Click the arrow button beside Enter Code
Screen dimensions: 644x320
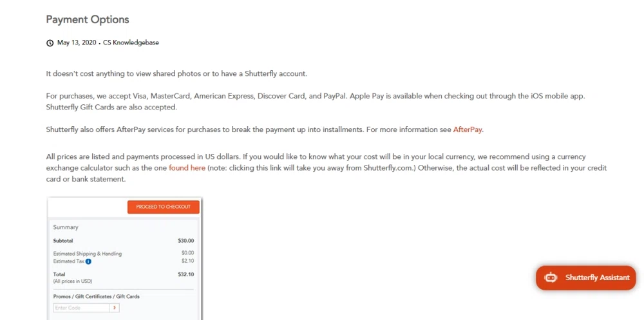tap(115, 308)
